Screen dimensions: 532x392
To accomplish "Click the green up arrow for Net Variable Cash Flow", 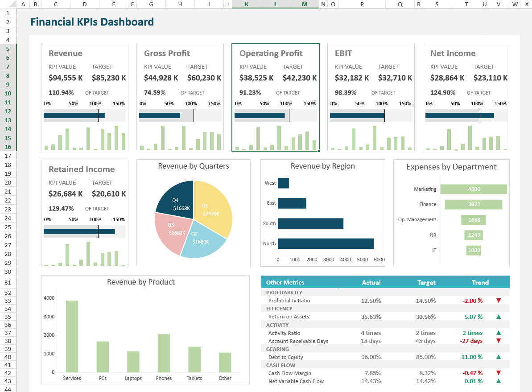I will 499,381.
